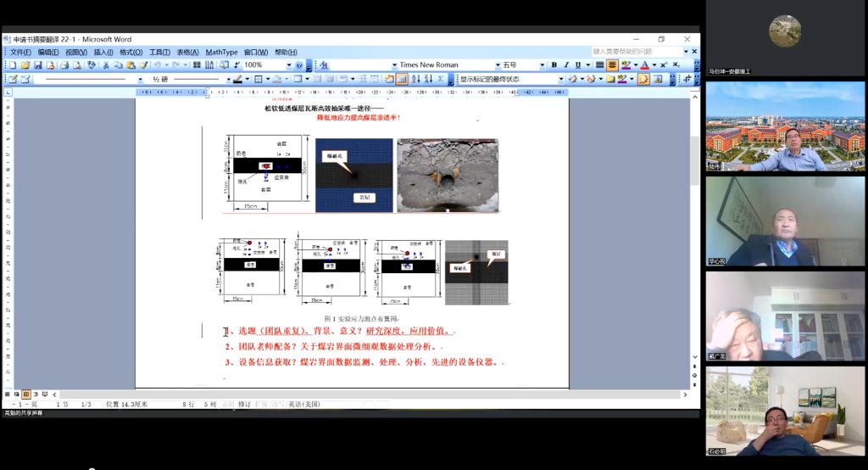
Task: Open the 插入(I) menu
Action: click(x=103, y=52)
